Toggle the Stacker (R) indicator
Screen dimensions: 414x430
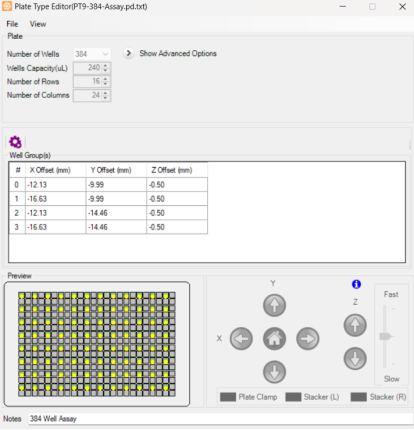[359, 397]
